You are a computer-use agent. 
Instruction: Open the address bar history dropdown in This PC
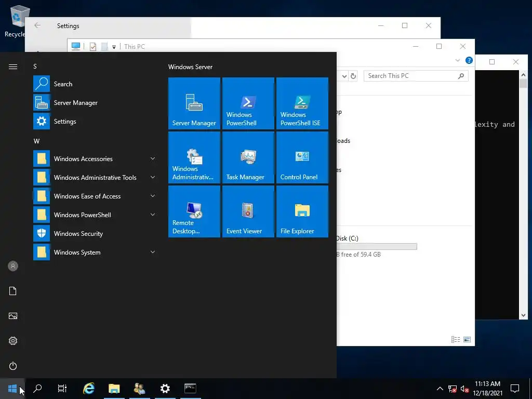click(x=344, y=76)
